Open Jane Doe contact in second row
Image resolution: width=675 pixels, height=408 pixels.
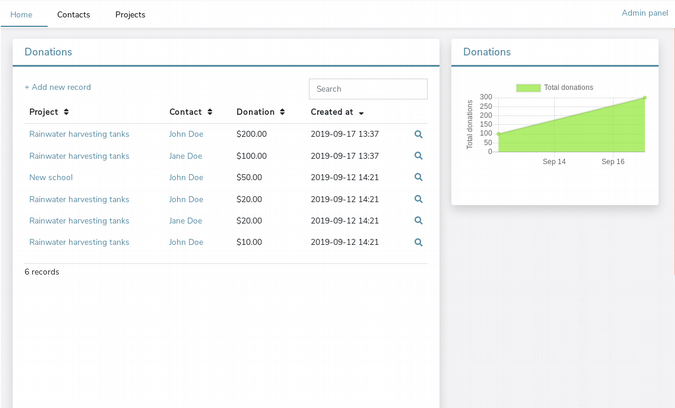point(185,156)
